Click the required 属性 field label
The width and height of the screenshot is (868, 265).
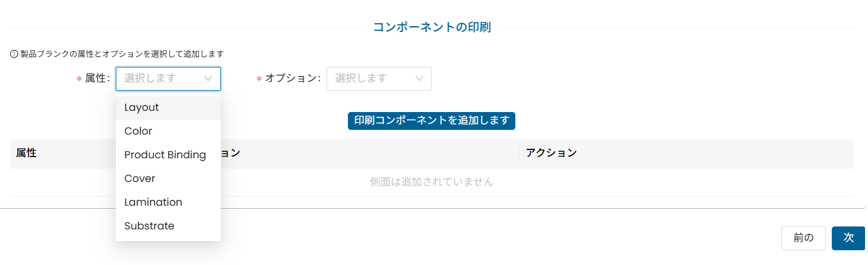pyautogui.click(x=93, y=78)
